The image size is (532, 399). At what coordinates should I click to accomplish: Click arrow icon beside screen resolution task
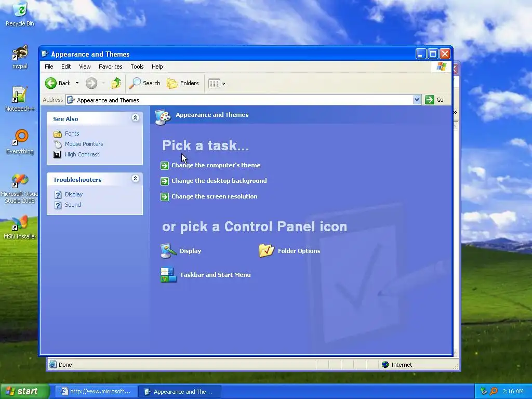click(x=165, y=197)
